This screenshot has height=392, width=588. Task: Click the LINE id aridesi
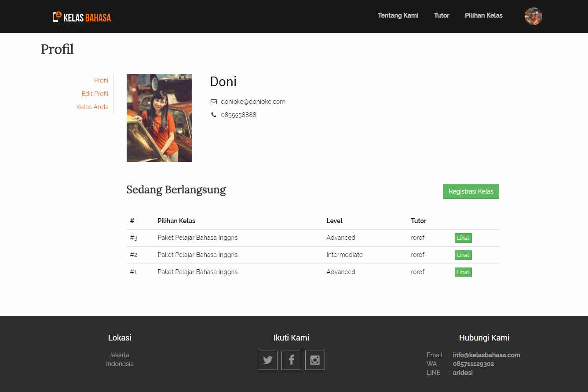pyautogui.click(x=463, y=373)
